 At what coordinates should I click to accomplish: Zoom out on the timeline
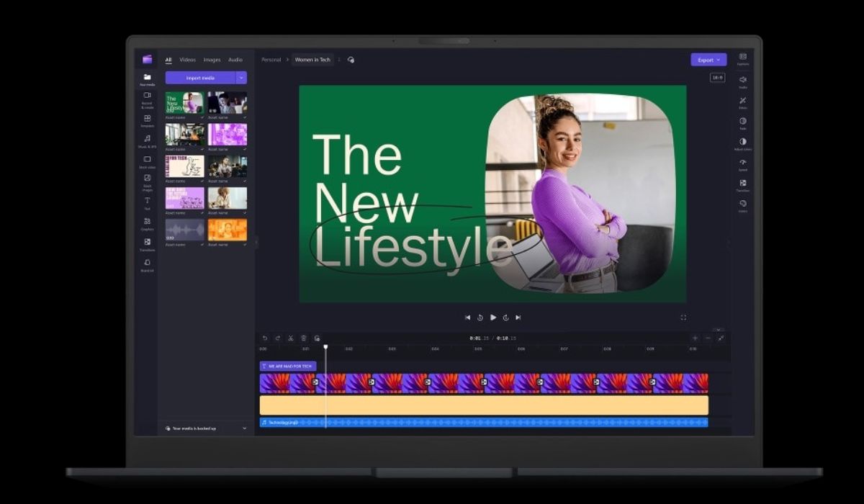(x=708, y=338)
